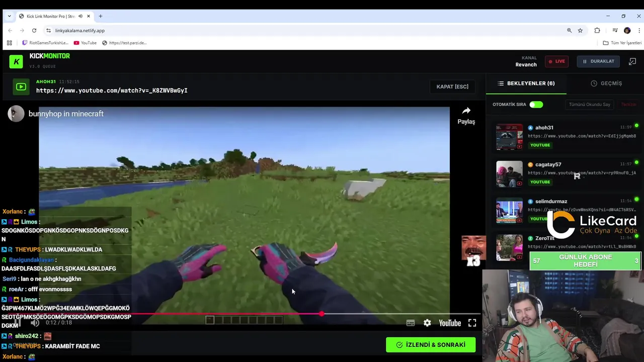Click the red Temizle button
This screenshot has height=362, width=644.
click(628, 105)
